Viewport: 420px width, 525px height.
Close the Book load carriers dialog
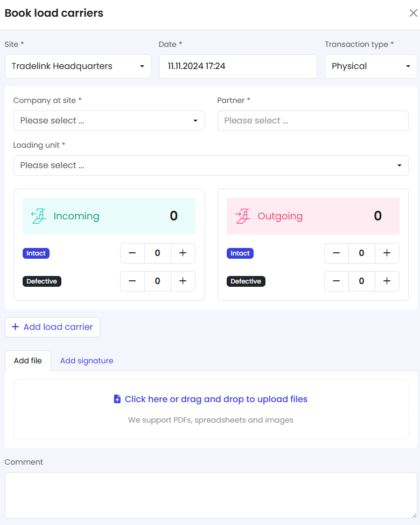413,13
